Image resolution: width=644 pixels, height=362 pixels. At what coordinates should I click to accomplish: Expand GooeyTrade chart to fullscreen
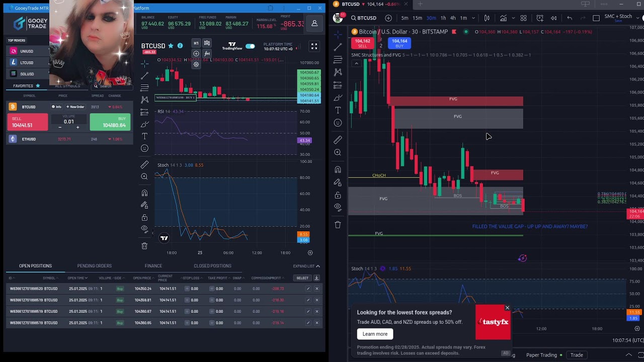[x=314, y=46]
